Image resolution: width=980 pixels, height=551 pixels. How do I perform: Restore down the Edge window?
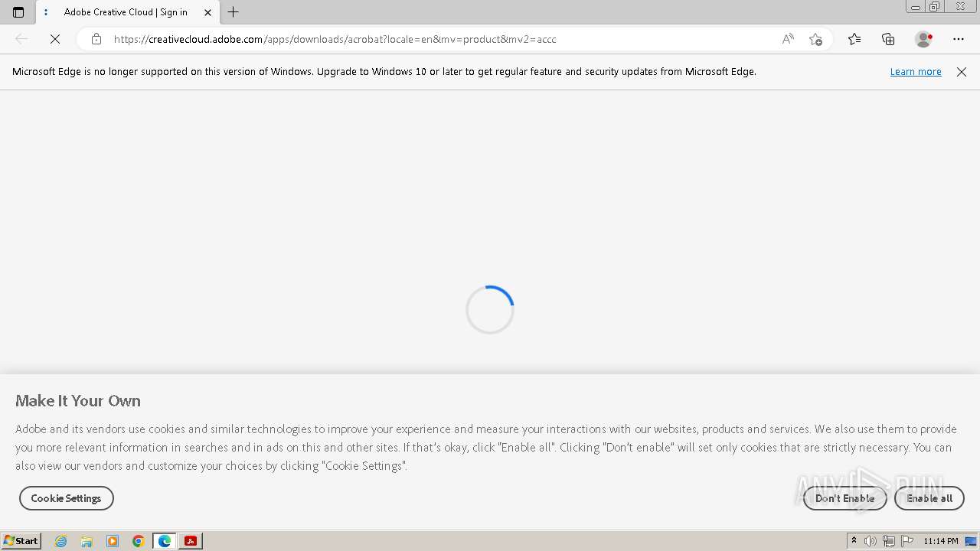(935, 7)
